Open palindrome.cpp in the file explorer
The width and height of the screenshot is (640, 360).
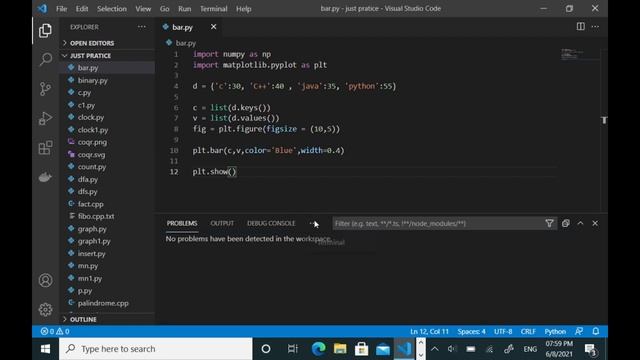(103, 303)
